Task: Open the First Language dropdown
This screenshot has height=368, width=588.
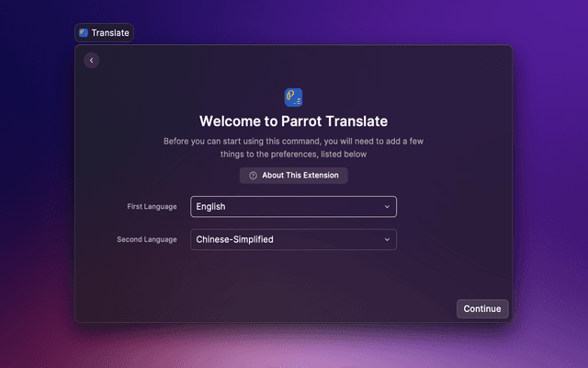Action: [x=293, y=207]
